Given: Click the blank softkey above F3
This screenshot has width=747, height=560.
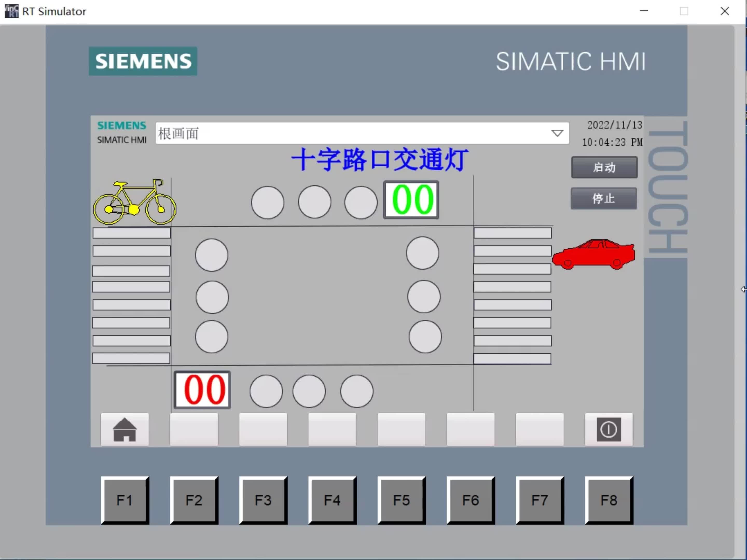Looking at the screenshot, I should pyautogui.click(x=263, y=429).
